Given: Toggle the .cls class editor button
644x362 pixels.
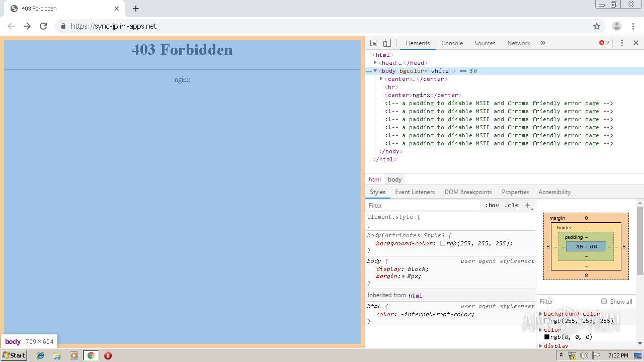Looking at the screenshot, I should pos(511,206).
